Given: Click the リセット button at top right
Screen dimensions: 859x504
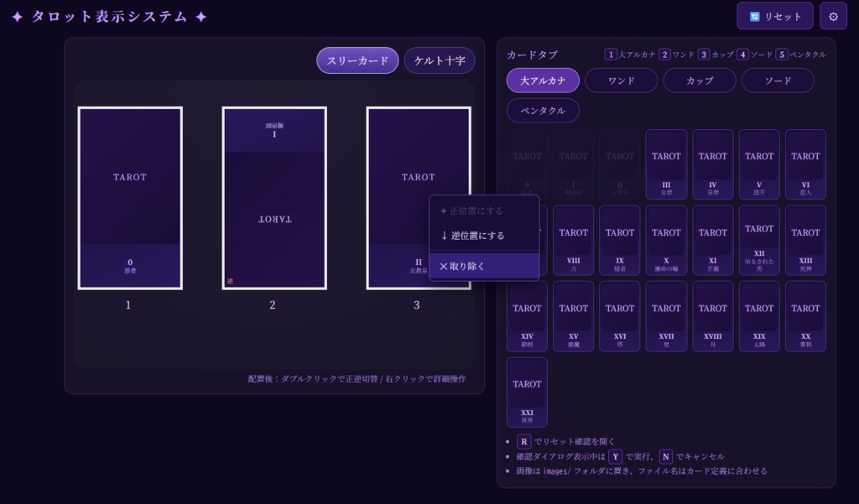Looking at the screenshot, I should pyautogui.click(x=773, y=16).
